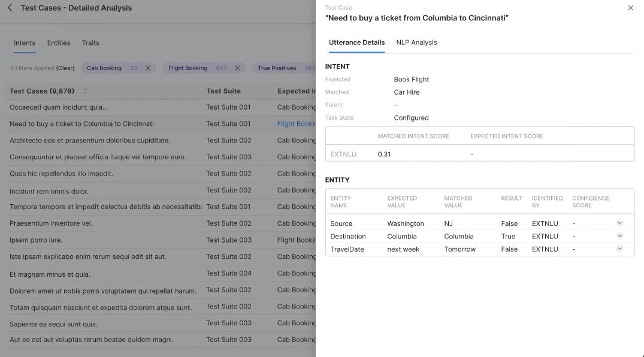Expand the Destination entity row

(x=619, y=236)
